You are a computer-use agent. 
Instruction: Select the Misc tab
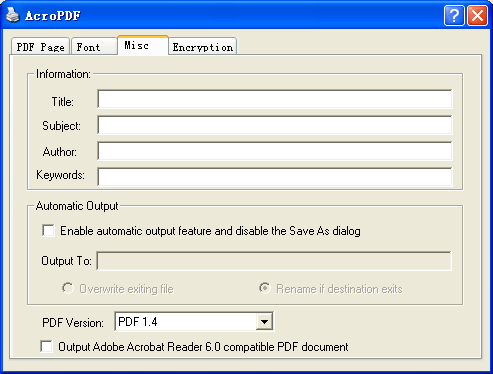click(x=143, y=45)
